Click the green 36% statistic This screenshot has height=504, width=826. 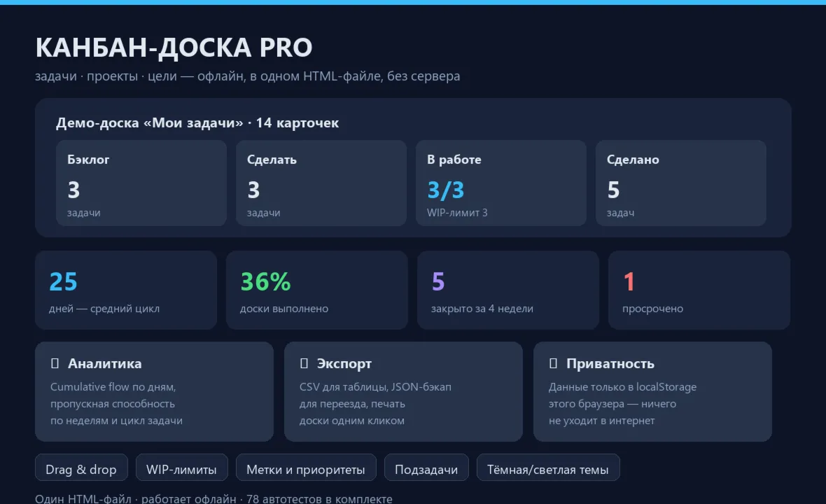(265, 282)
